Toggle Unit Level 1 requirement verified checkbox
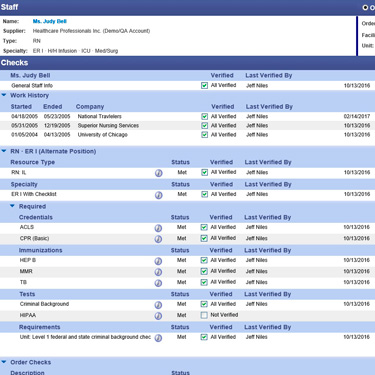The image size is (375, 375). pos(204,337)
